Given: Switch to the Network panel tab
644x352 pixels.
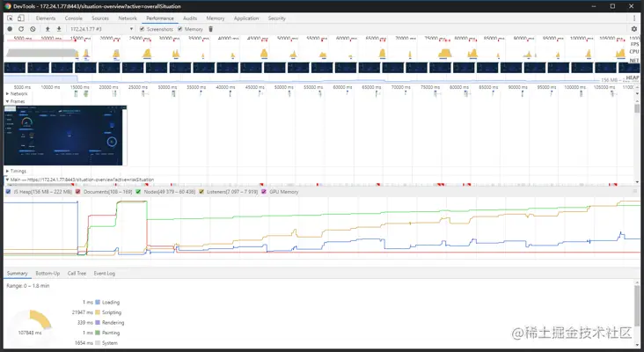Looking at the screenshot, I should pos(128,18).
